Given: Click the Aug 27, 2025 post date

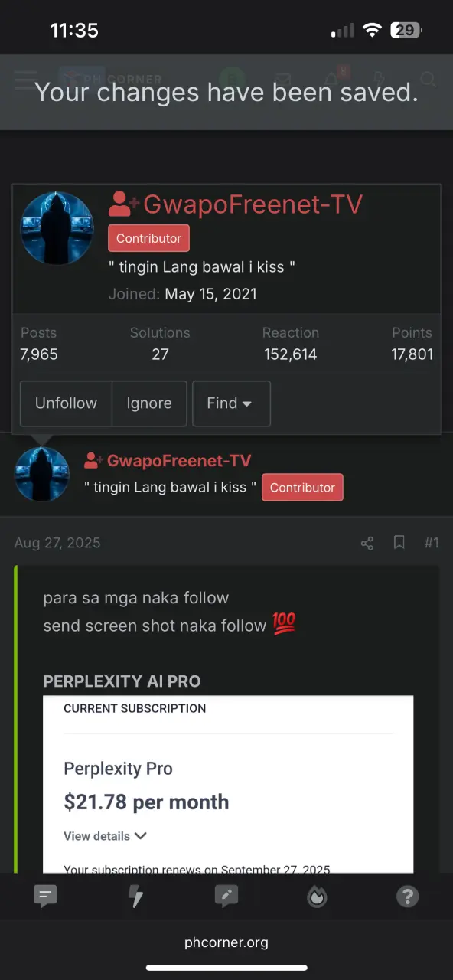Looking at the screenshot, I should [57, 543].
